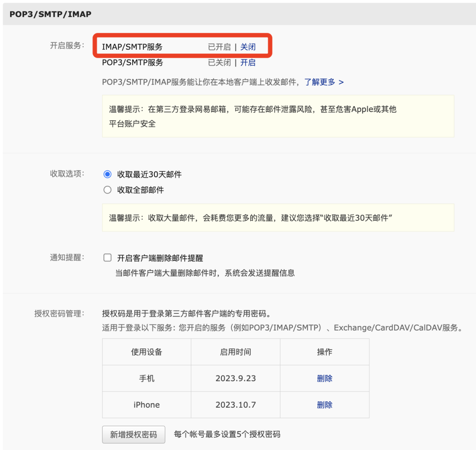Image resolution: width=476 pixels, height=450 pixels.
Task: Enable 开启客户端删除邮件提醒 checkbox
Action: [108, 258]
